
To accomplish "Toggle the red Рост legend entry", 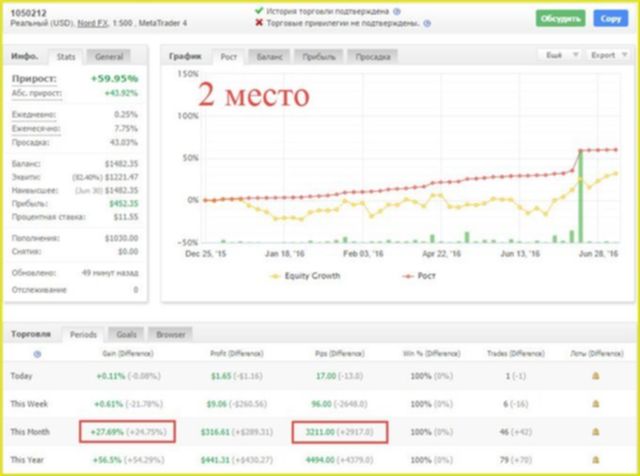I will [x=419, y=276].
